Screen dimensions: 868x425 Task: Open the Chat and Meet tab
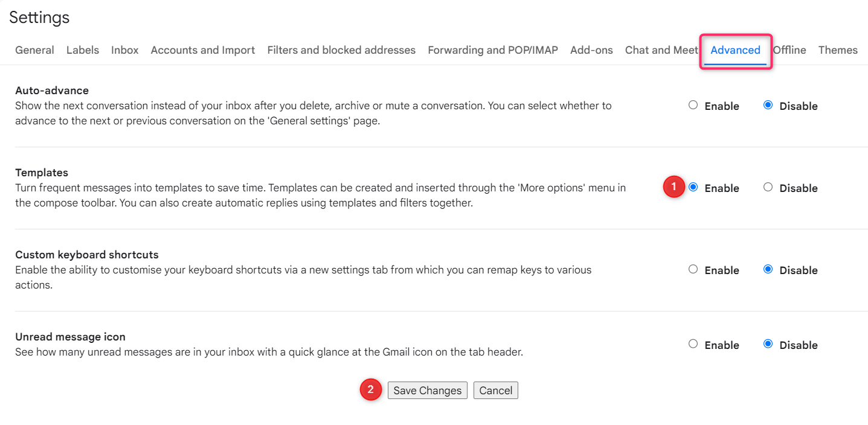661,50
